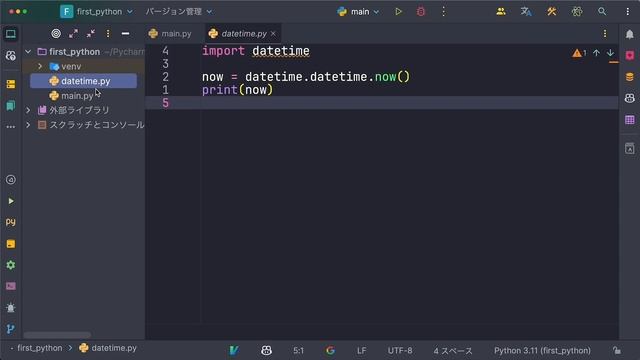The width and height of the screenshot is (640, 360).
Task: Expand the スクラッチとコンソール node
Action: [x=28, y=125]
